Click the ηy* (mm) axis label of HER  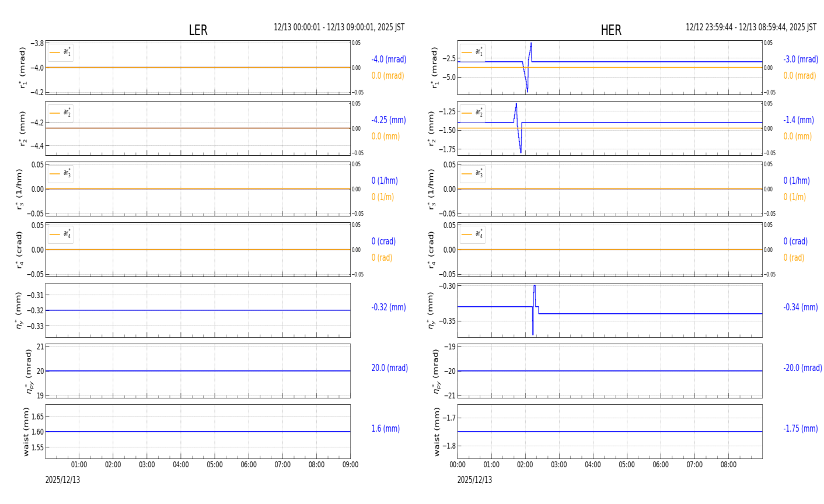click(x=432, y=310)
